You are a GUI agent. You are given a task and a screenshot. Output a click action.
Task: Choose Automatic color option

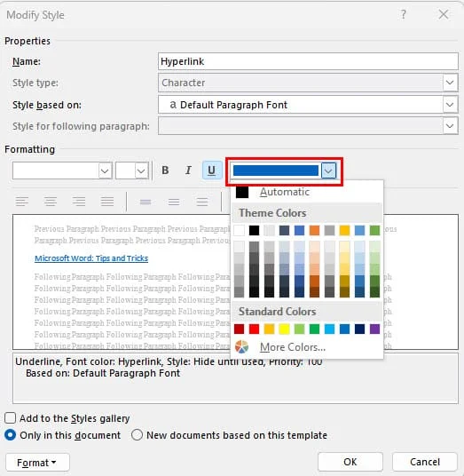coord(307,192)
